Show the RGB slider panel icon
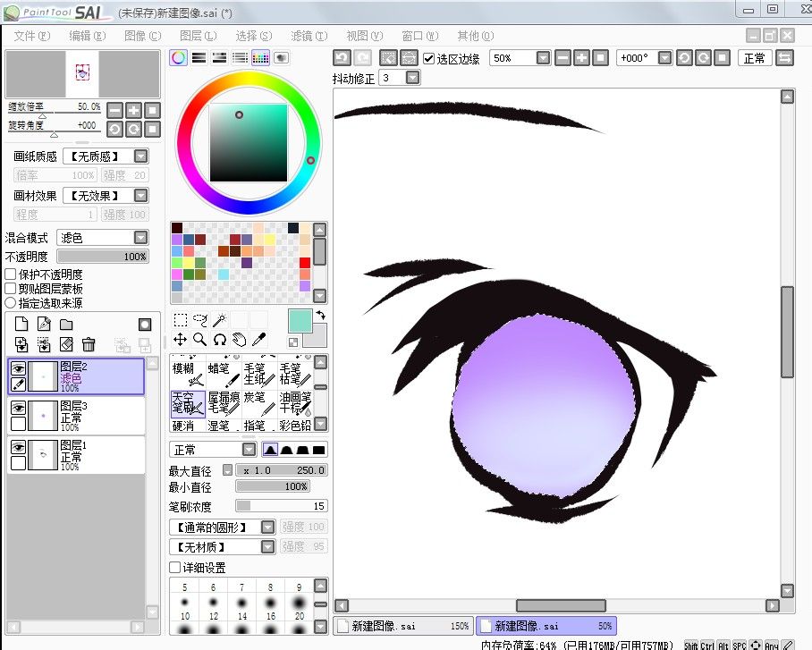812x650 pixels. pyautogui.click(x=199, y=57)
